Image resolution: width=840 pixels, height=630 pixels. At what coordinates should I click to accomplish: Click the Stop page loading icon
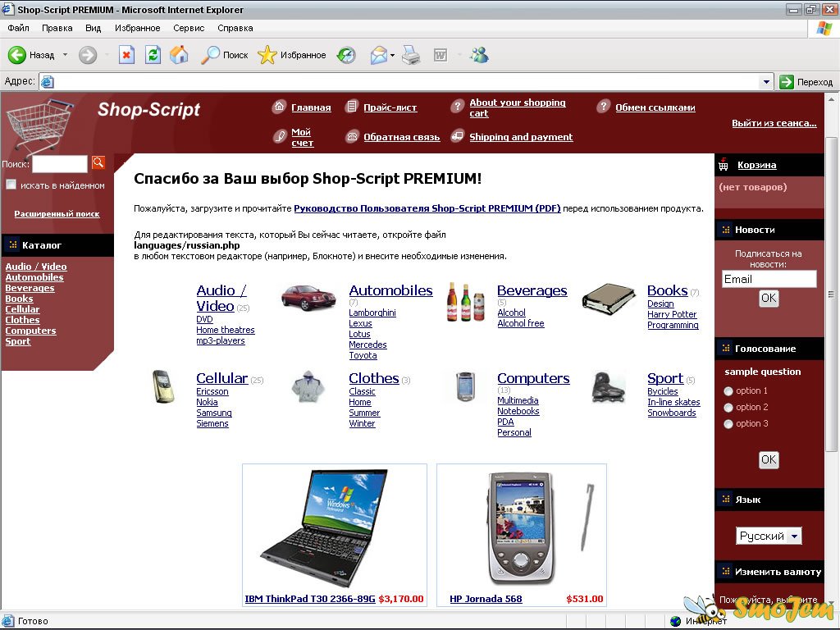pyautogui.click(x=126, y=55)
